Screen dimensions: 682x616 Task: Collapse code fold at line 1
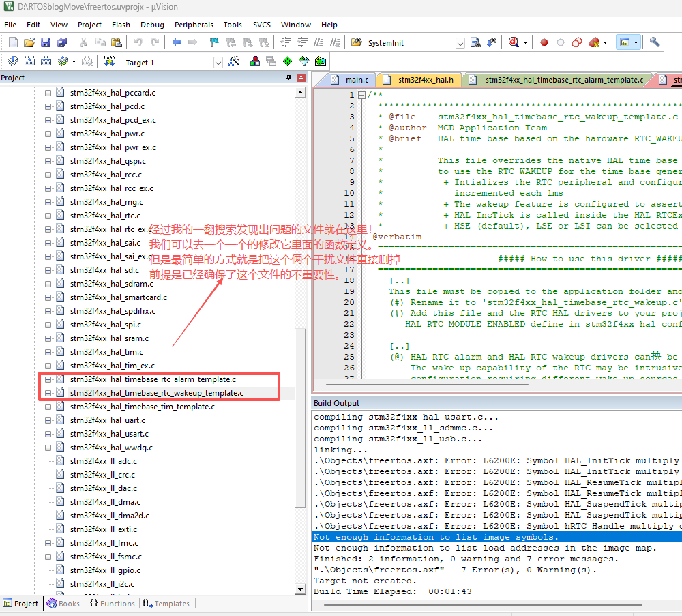[x=361, y=96]
